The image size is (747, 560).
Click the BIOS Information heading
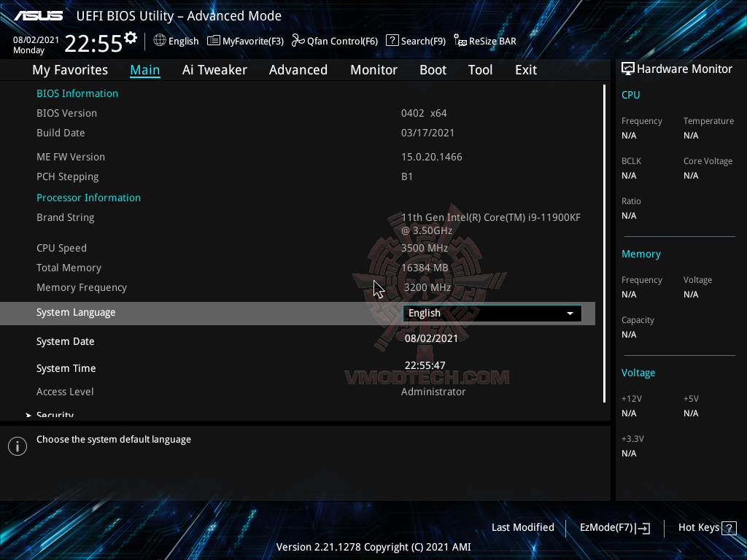coord(77,93)
